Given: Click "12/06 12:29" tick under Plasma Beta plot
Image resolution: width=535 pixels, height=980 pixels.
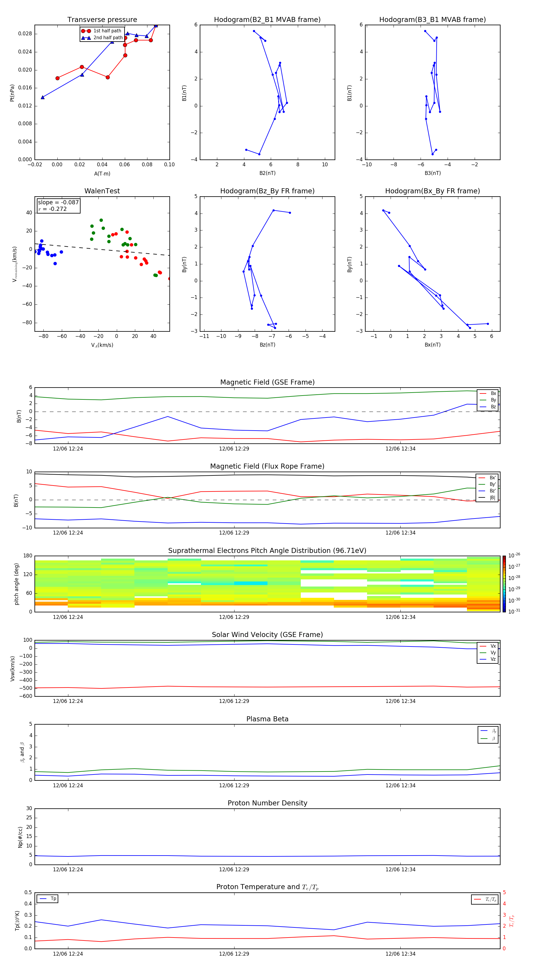Looking at the screenshot, I should coord(234,785).
